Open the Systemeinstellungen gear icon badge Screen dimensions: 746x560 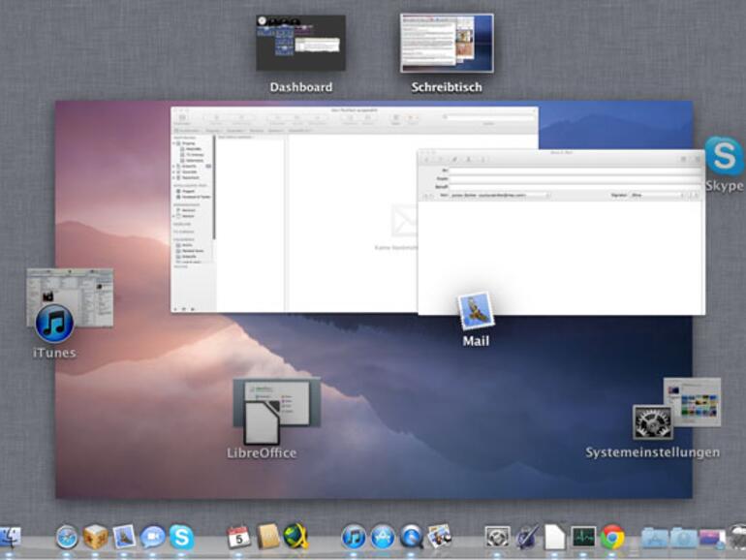[x=652, y=422]
